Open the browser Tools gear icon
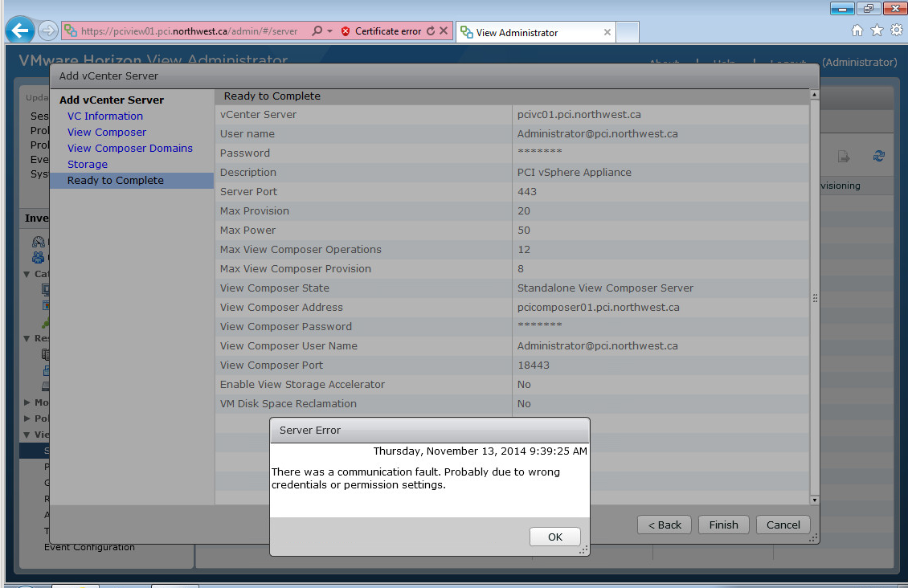Viewport: 908px width, 588px height. click(x=897, y=30)
